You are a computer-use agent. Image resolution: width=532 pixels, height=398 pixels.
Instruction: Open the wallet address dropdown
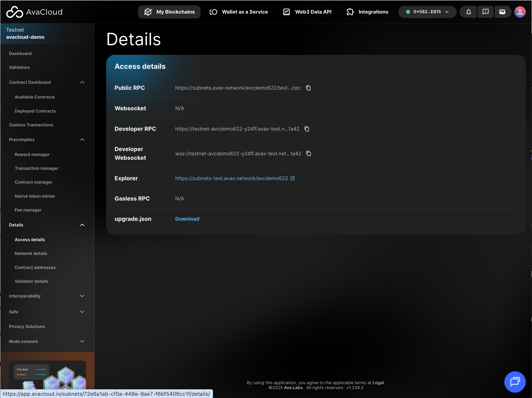tap(427, 12)
